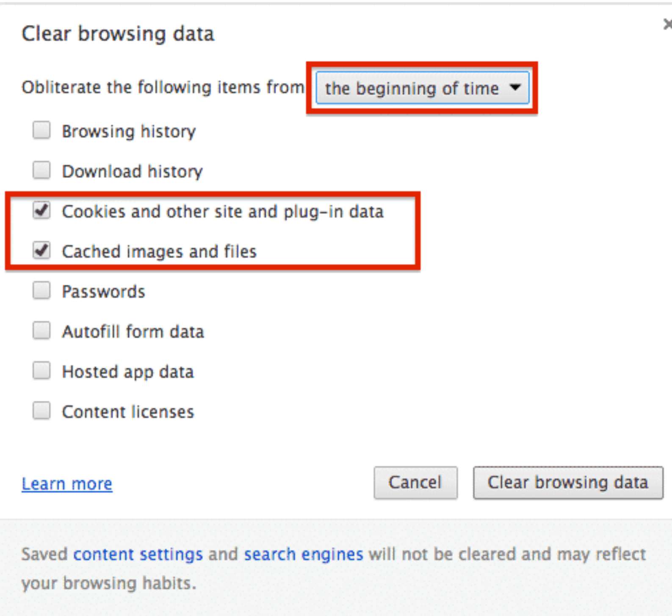Open the content settings link
The image size is (672, 616).
(x=138, y=554)
